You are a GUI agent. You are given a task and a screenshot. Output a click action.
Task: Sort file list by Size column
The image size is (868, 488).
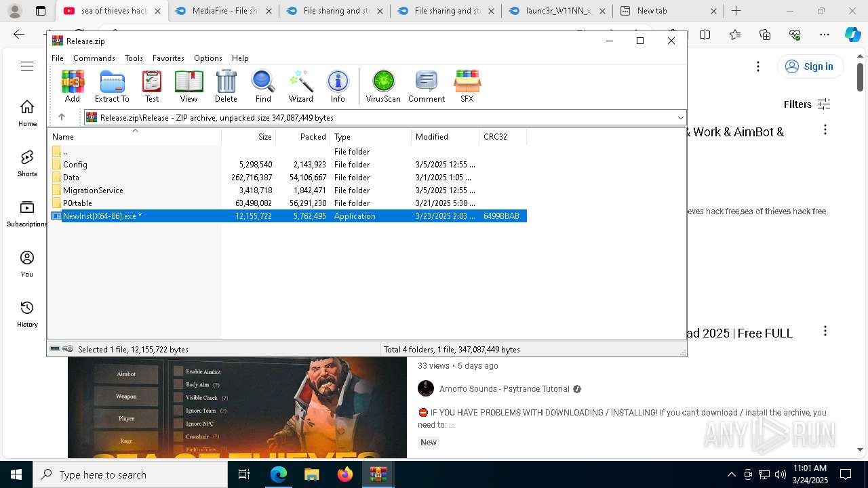pos(249,136)
